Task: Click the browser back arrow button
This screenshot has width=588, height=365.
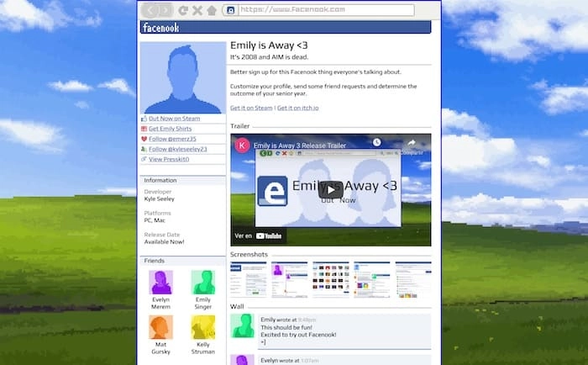Action: click(150, 10)
